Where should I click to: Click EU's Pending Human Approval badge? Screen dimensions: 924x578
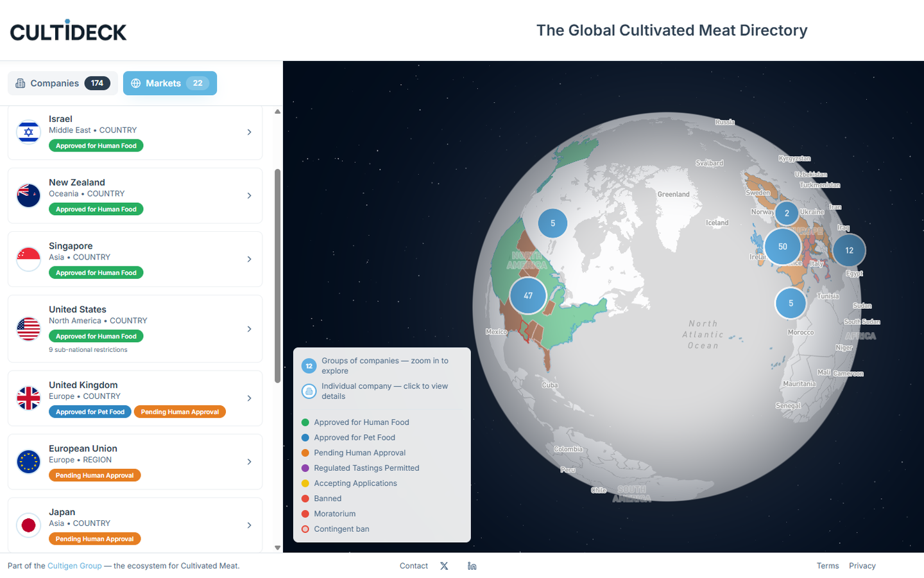(94, 475)
